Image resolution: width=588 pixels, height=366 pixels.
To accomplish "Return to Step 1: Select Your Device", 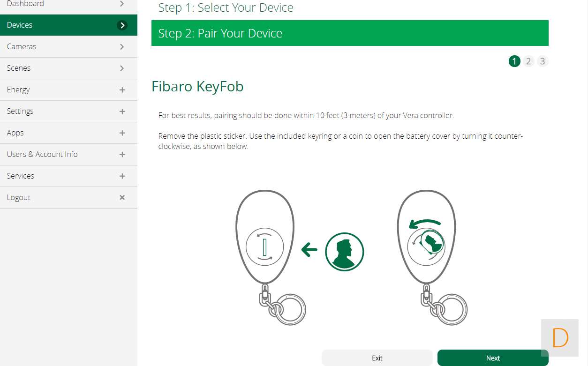I will point(226,8).
